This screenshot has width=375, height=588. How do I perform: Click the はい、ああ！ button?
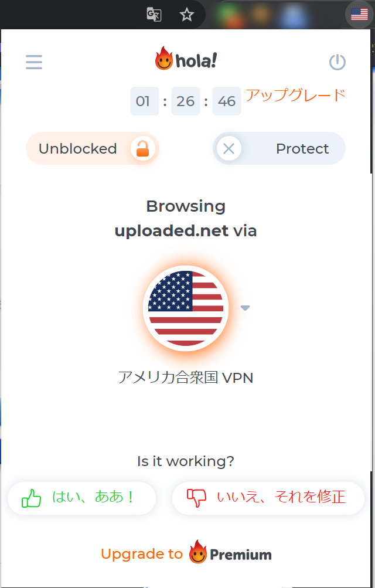[x=81, y=498]
